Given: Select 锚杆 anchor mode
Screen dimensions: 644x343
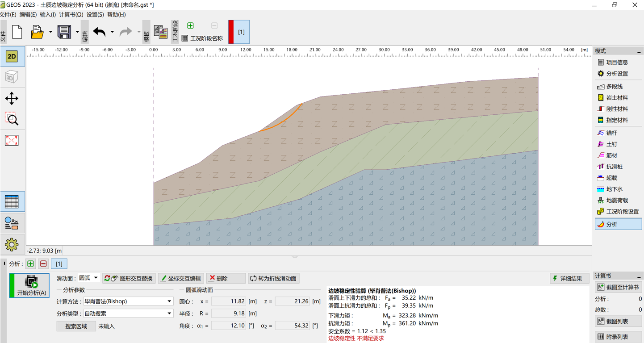Looking at the screenshot, I should (618, 133).
